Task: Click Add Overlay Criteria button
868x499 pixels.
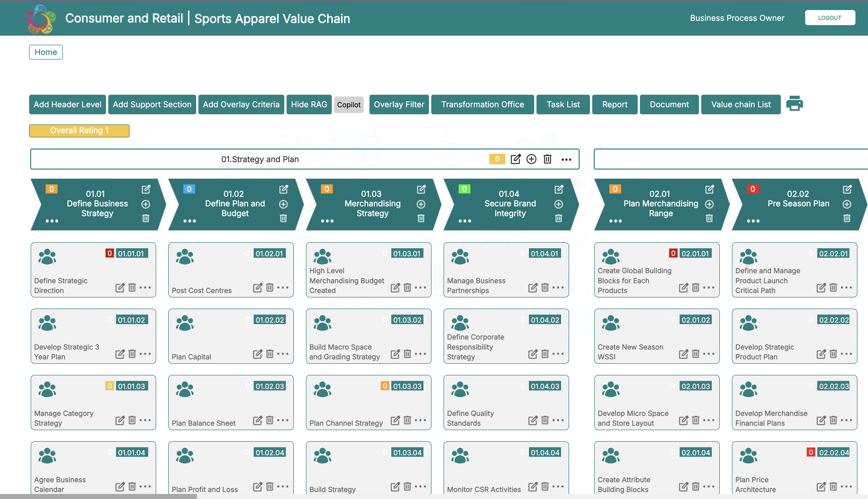Action: point(241,105)
